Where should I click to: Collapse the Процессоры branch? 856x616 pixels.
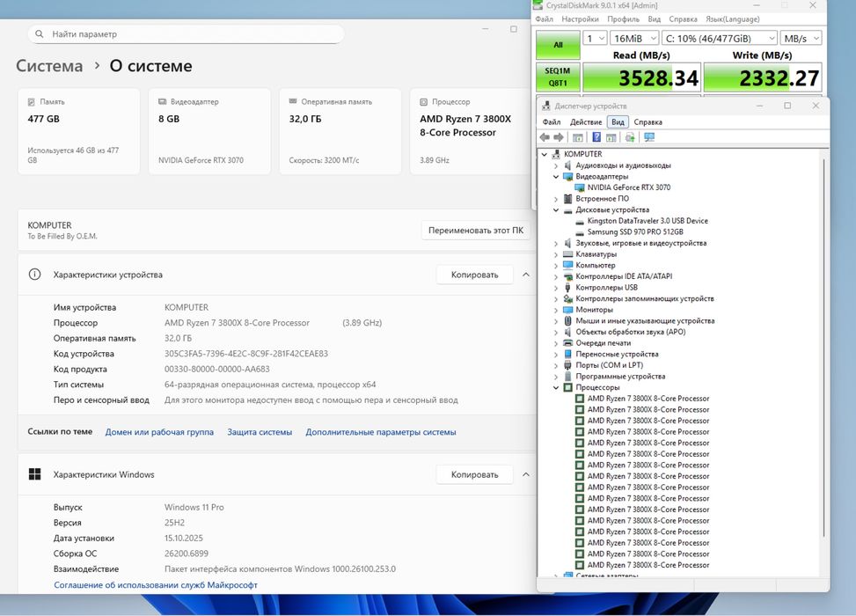[556, 387]
